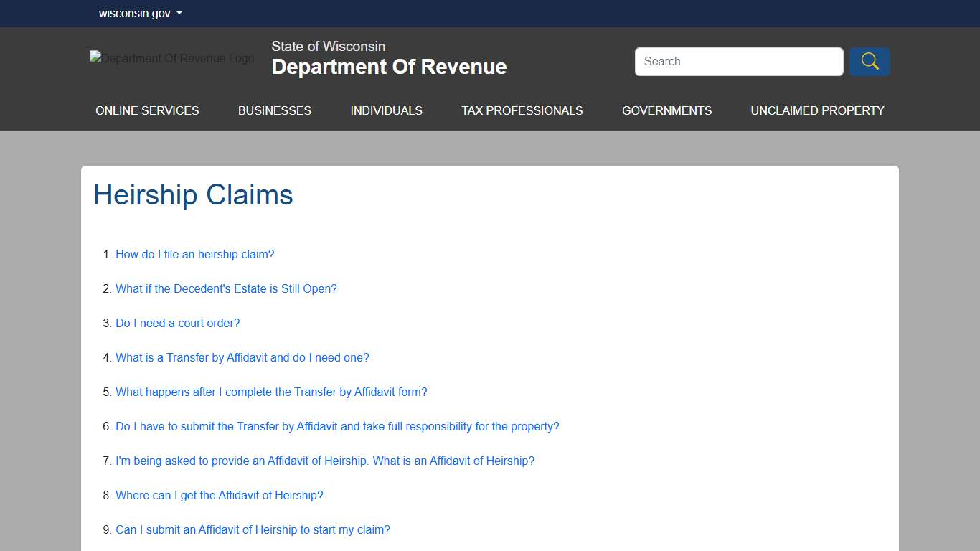The width and height of the screenshot is (980, 551).
Task: Expand the wisconsin.gov dropdown
Action: pyautogui.click(x=141, y=14)
